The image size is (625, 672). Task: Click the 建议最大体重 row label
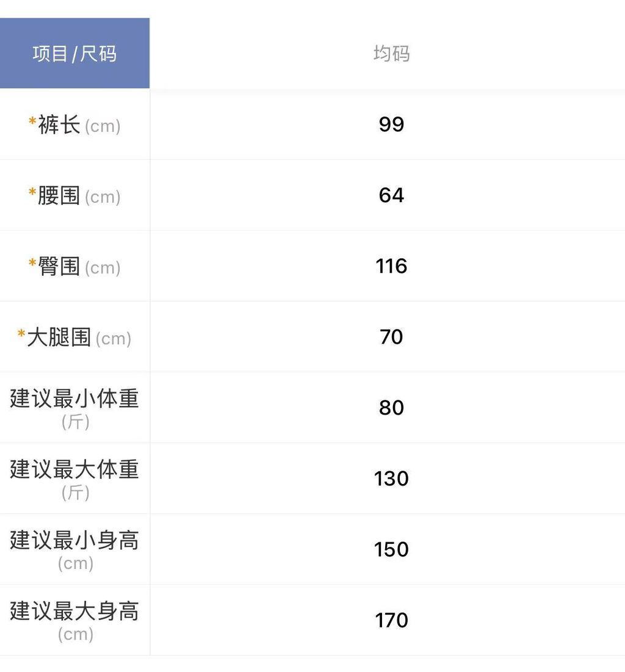[x=74, y=470]
